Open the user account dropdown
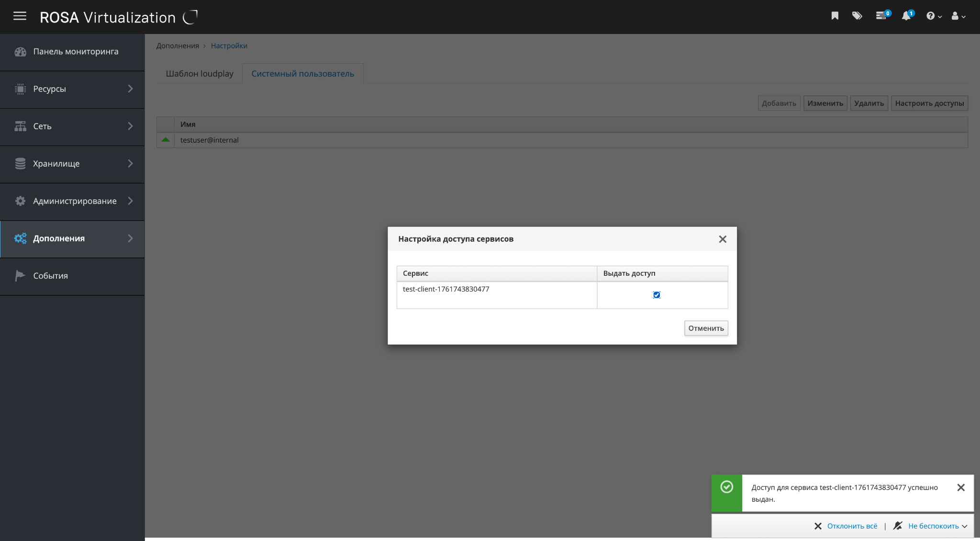980x541 pixels. 958,16
